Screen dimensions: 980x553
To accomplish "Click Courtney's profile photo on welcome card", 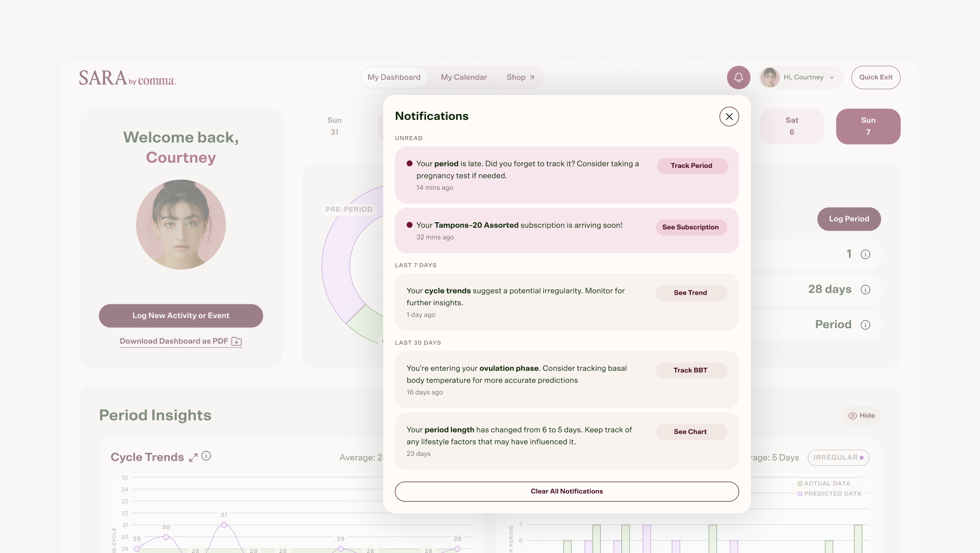I will (181, 225).
